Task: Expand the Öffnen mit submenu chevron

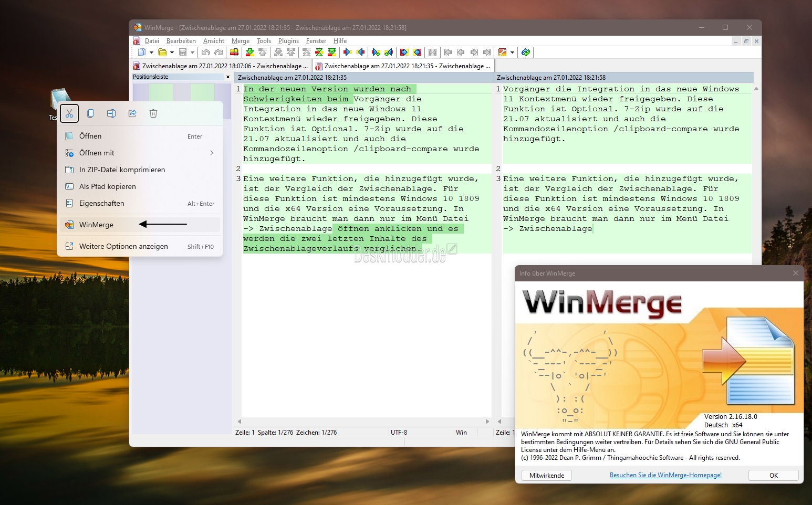Action: point(212,153)
